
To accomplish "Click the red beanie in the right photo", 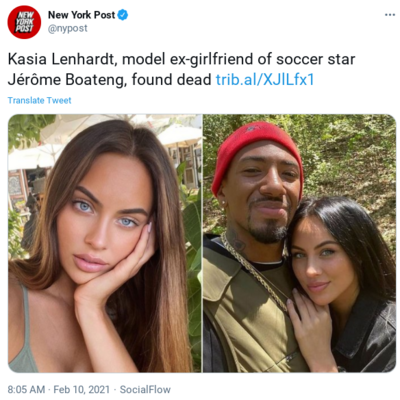I will click(256, 152).
